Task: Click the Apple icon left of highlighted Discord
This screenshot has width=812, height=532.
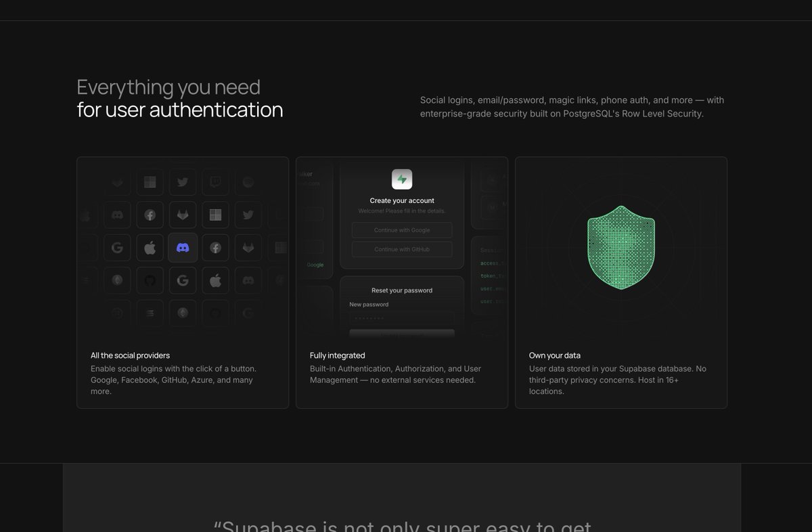Action: pos(150,248)
